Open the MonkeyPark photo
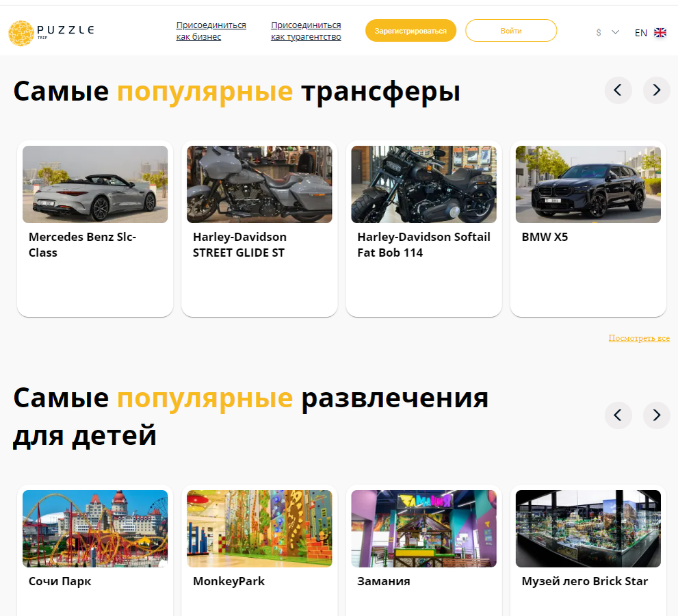Viewport: 678px width, 616px height. [259, 528]
